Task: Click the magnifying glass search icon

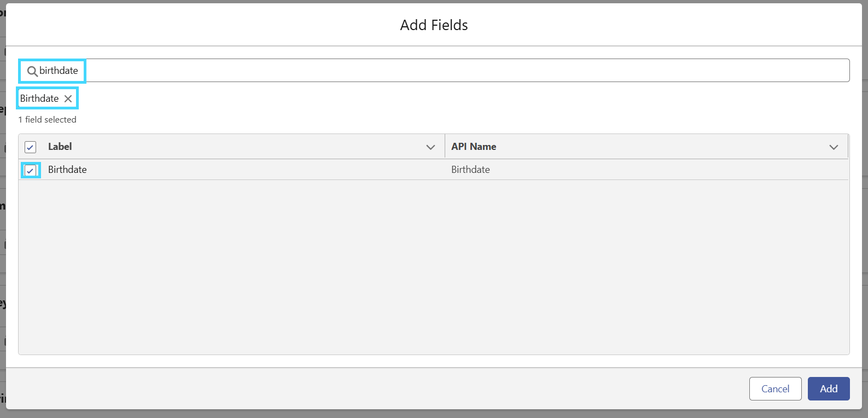Action: [32, 71]
